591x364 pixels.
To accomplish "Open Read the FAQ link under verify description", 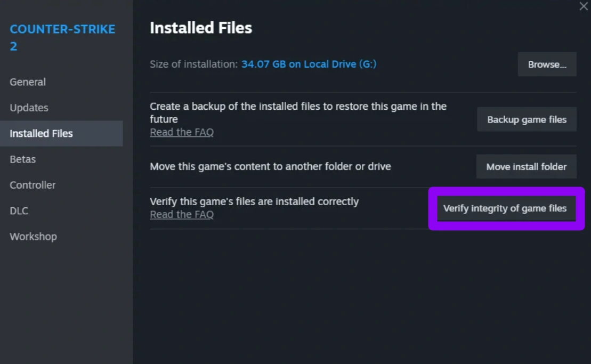I will tap(182, 214).
